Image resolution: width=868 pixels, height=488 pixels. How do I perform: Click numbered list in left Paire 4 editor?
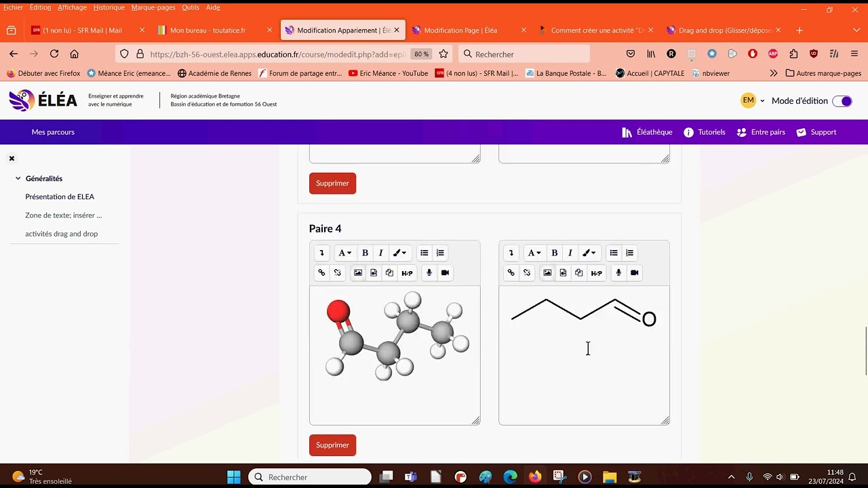pyautogui.click(x=440, y=253)
